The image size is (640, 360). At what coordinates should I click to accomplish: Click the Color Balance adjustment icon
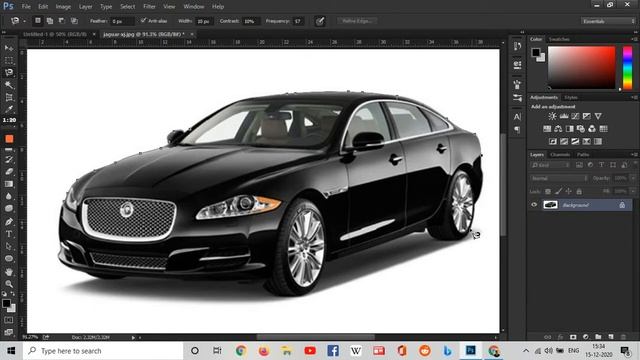(558, 129)
